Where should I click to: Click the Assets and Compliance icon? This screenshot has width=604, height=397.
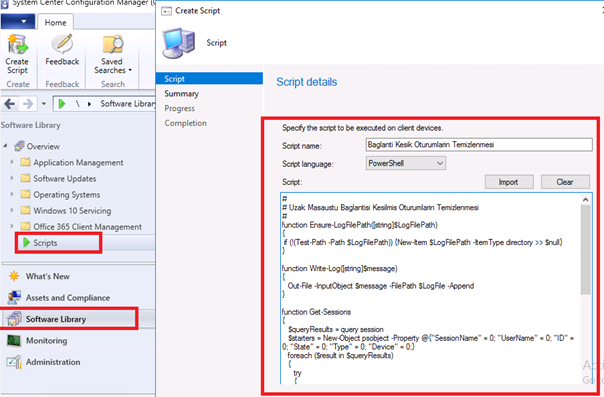[14, 298]
